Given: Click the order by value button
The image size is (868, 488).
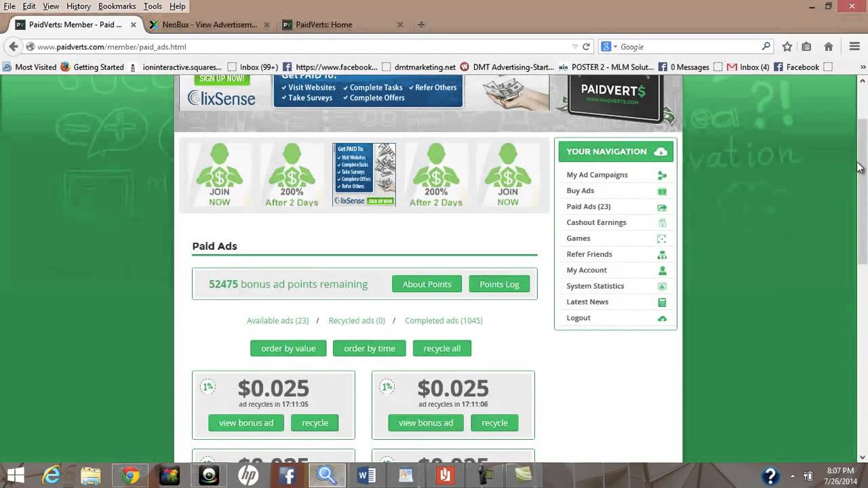Looking at the screenshot, I should (288, 348).
